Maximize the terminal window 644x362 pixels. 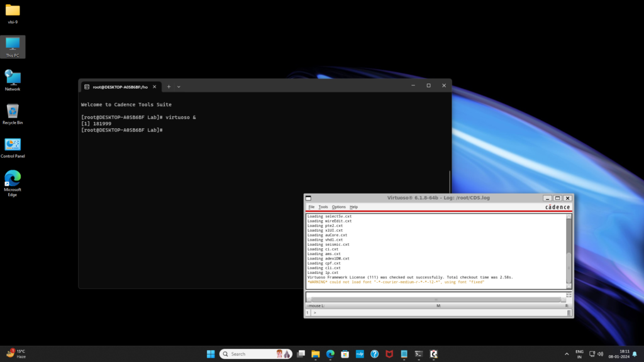tap(428, 85)
